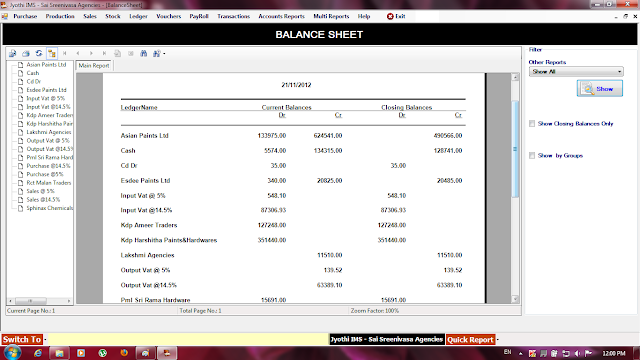Tick the Show by Groups checkbox
The image size is (640, 360).
(532, 156)
